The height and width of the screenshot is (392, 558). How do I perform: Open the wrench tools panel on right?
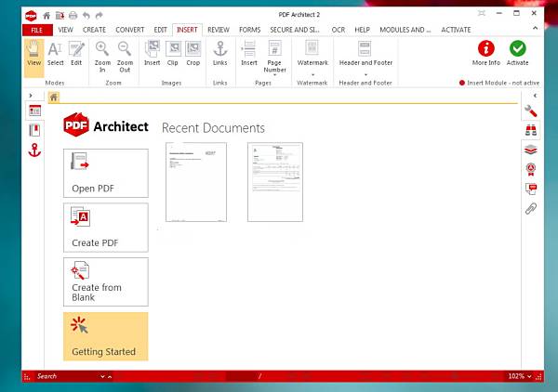[x=531, y=111]
